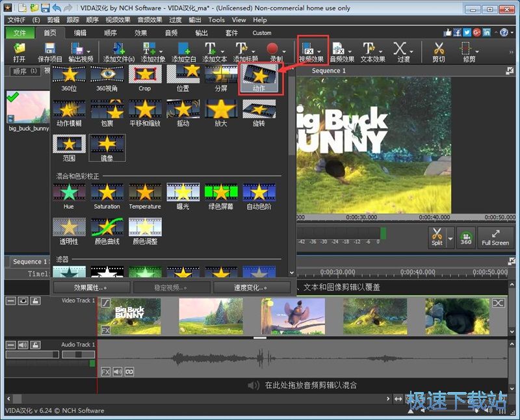This screenshot has height=420, width=520.
Task: Apply the 平移和缩放 pan and zoom effect
Action: 145,114
